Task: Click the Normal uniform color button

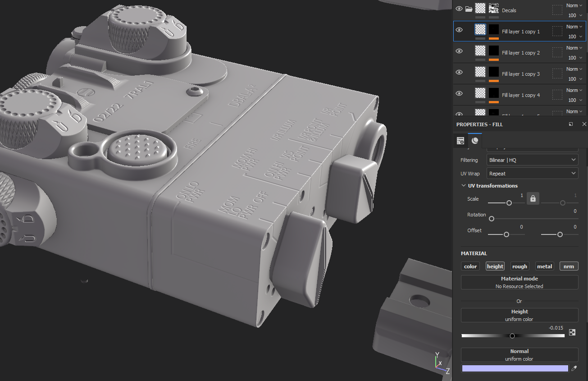Action: 519,355
